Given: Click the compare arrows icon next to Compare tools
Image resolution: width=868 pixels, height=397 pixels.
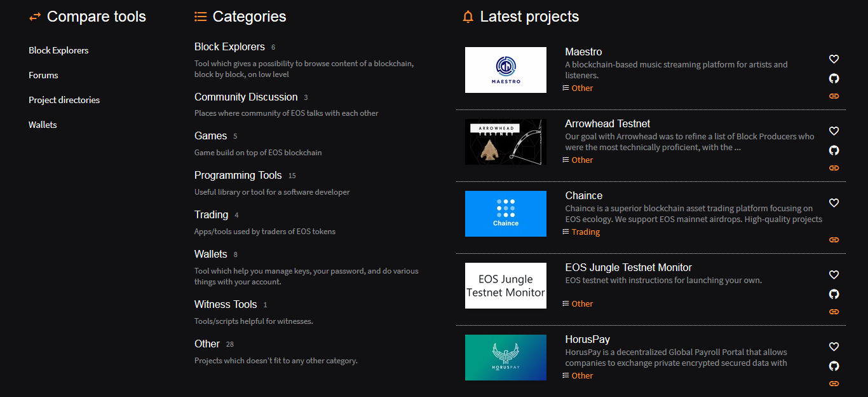Looking at the screenshot, I should point(34,17).
